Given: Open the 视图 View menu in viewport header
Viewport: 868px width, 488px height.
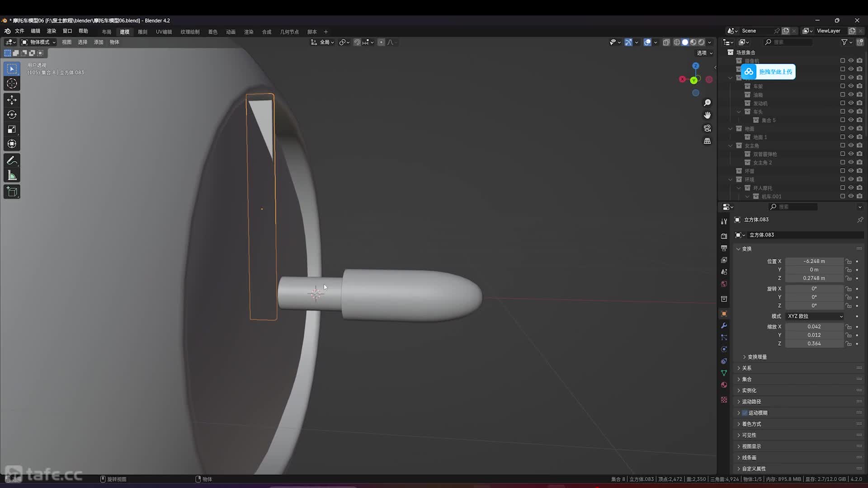Looking at the screenshot, I should [x=66, y=42].
